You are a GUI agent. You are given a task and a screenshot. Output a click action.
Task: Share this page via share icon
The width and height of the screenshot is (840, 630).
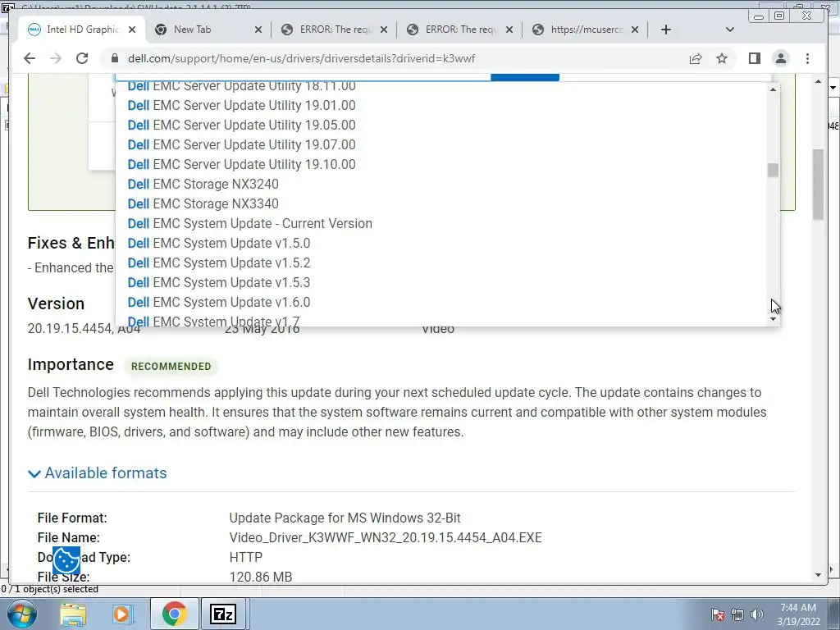[x=696, y=58]
